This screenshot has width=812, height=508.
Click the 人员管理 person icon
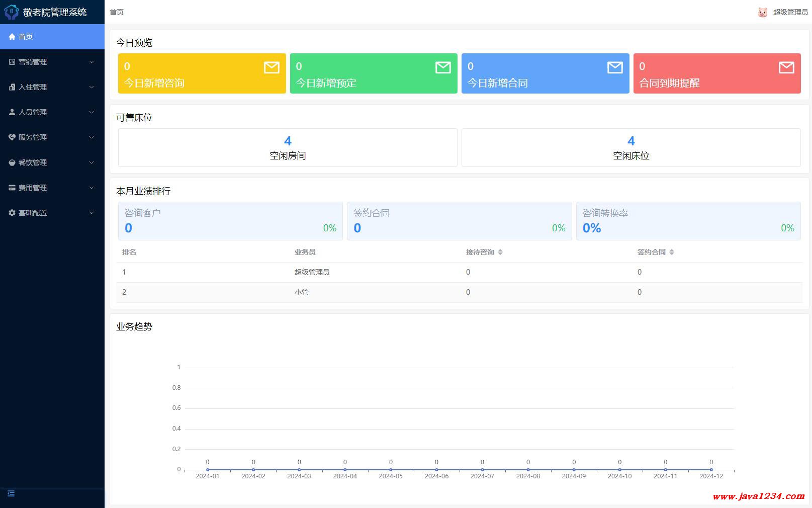12,112
